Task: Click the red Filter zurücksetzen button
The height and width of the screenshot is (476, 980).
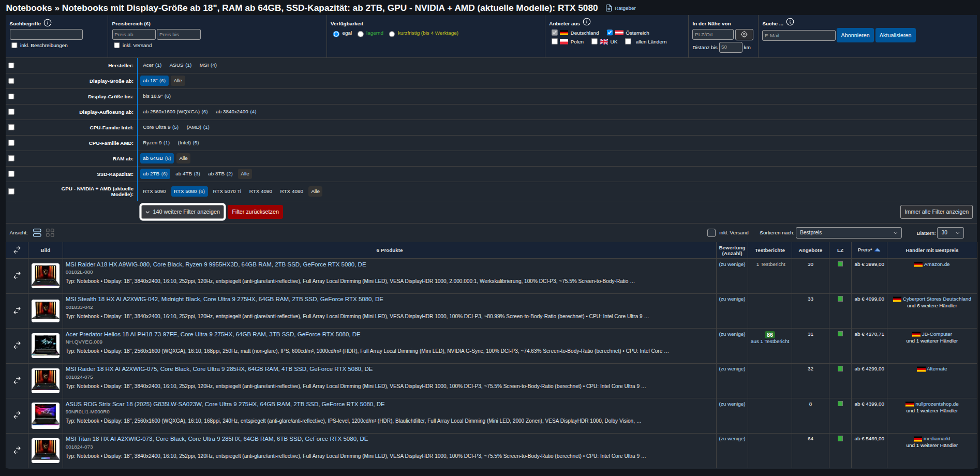Action: [255, 212]
